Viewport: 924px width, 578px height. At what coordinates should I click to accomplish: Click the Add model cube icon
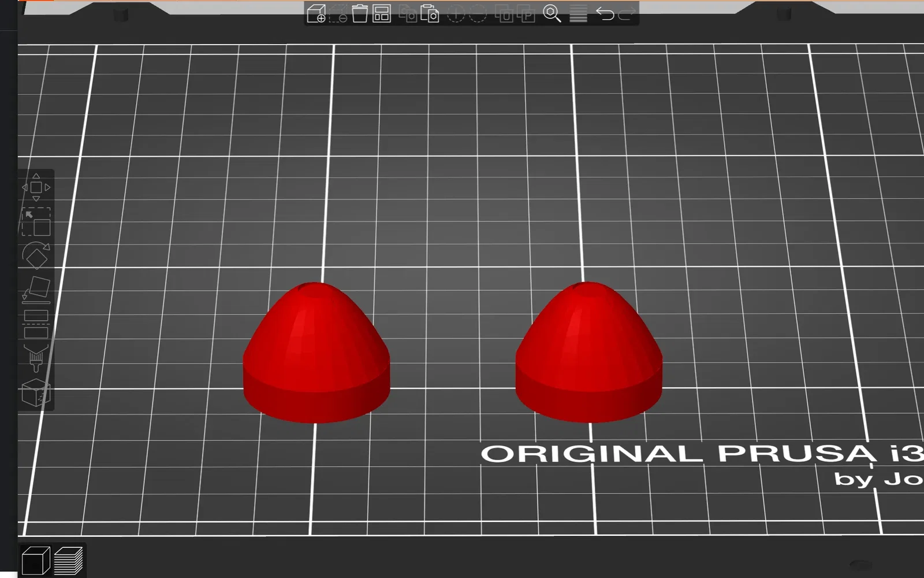click(x=316, y=13)
